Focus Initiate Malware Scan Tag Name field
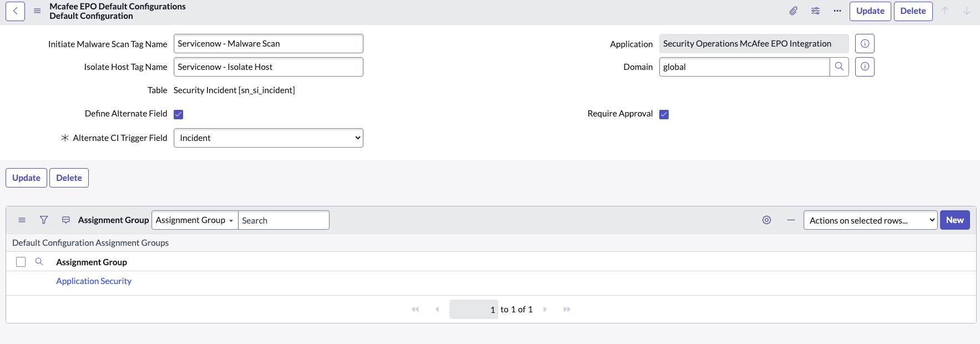This screenshot has height=344, width=980. pos(269,44)
